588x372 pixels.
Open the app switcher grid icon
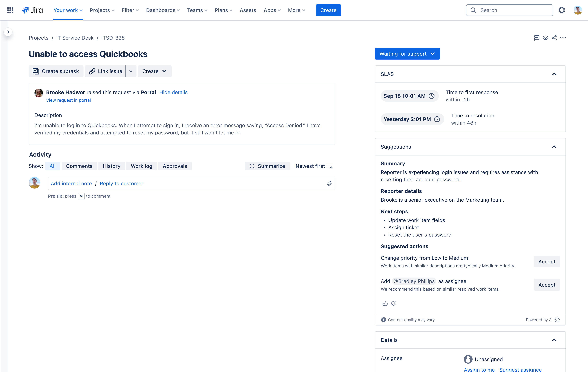[x=10, y=10]
